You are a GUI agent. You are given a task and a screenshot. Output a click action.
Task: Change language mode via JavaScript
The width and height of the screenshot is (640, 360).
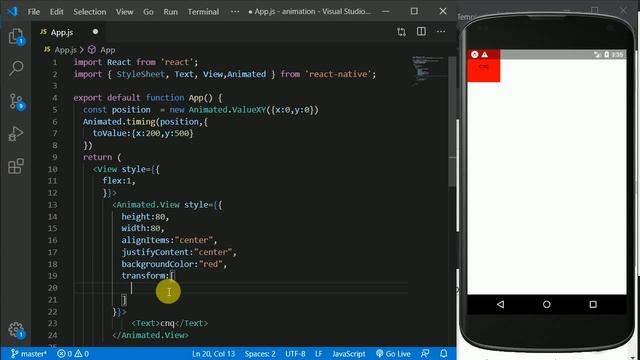pos(349,353)
